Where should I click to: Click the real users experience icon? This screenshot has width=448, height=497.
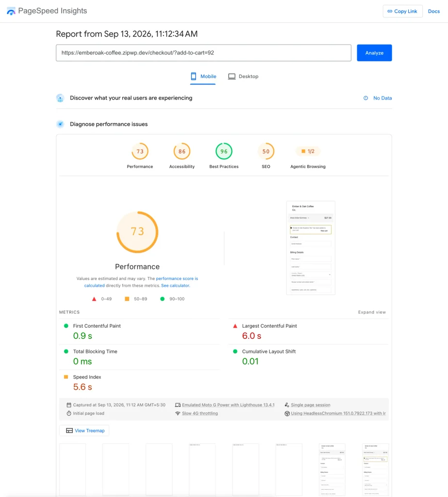pos(60,98)
